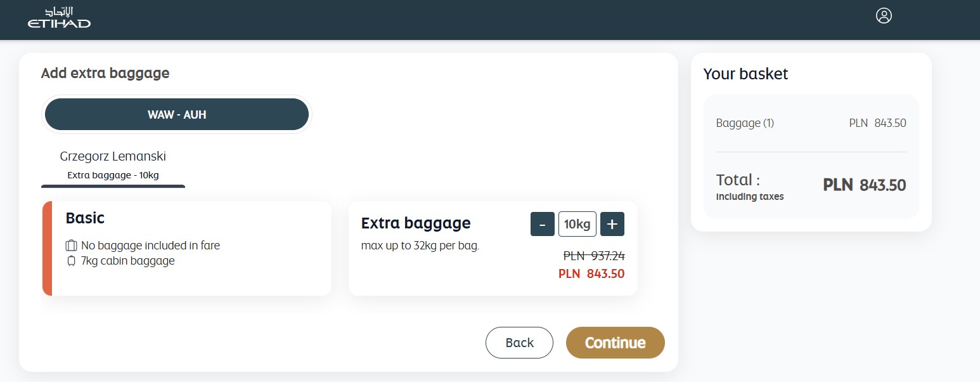This screenshot has height=382, width=980.
Task: Click the 10kg baggage weight field
Action: click(577, 224)
